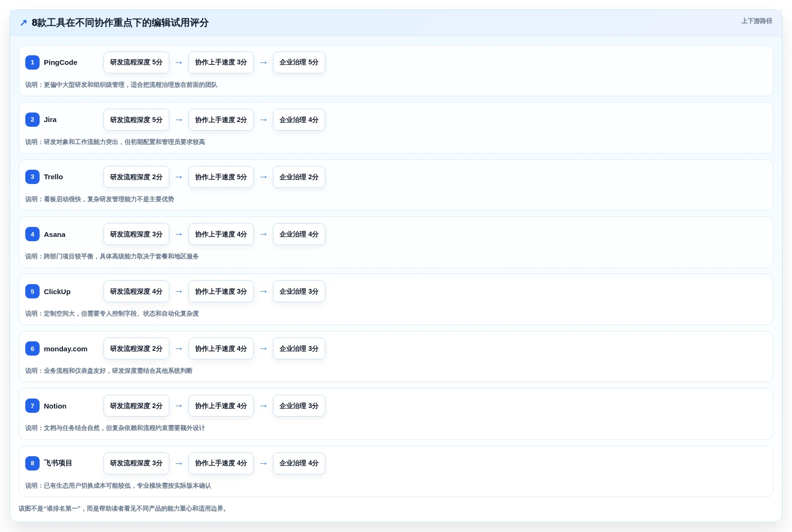This screenshot has height=532, width=792.
Task: Click the number 7 badge for Notion
Action: pos(32,406)
